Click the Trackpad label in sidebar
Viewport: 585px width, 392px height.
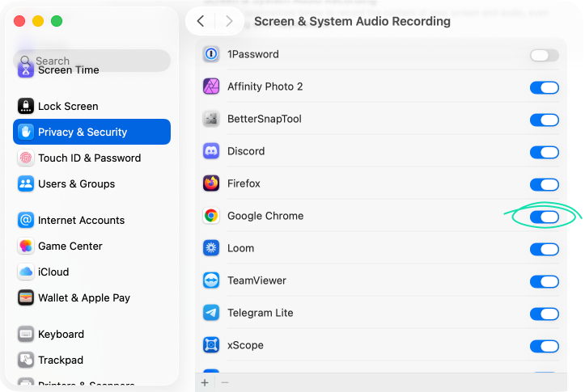pos(61,360)
